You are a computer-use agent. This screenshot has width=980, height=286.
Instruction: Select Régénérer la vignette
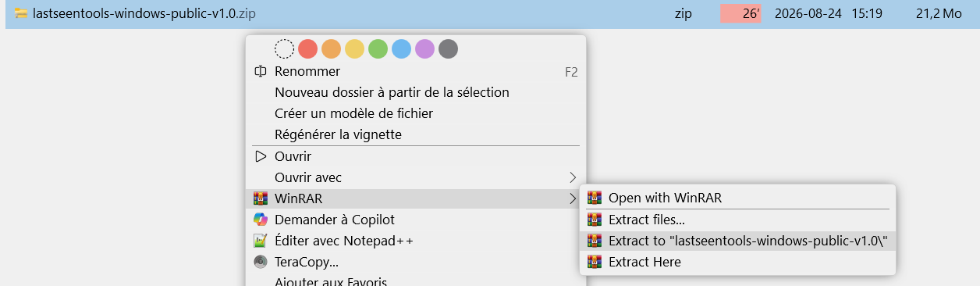(x=415, y=134)
